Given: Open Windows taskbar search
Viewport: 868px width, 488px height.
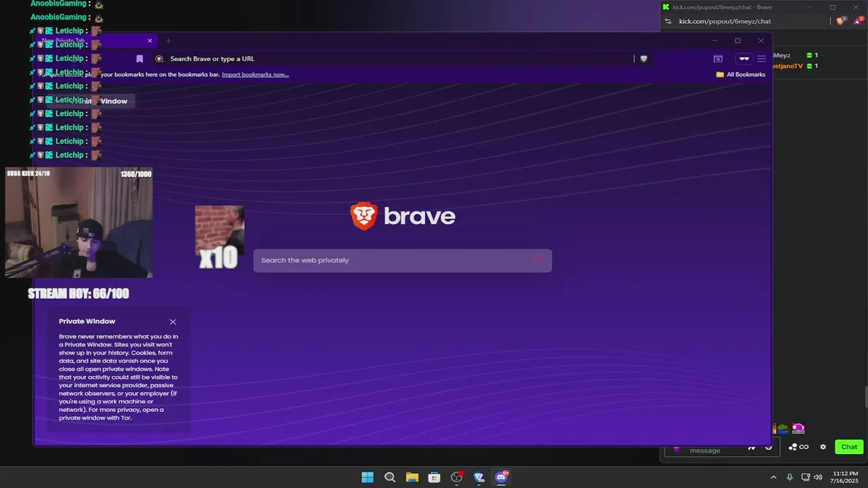Looking at the screenshot, I should [x=390, y=477].
